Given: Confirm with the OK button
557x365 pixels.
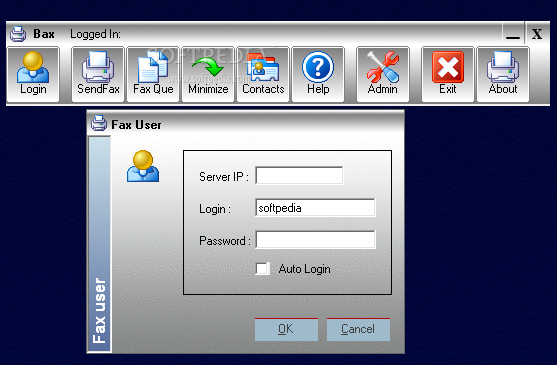Looking at the screenshot, I should (286, 329).
